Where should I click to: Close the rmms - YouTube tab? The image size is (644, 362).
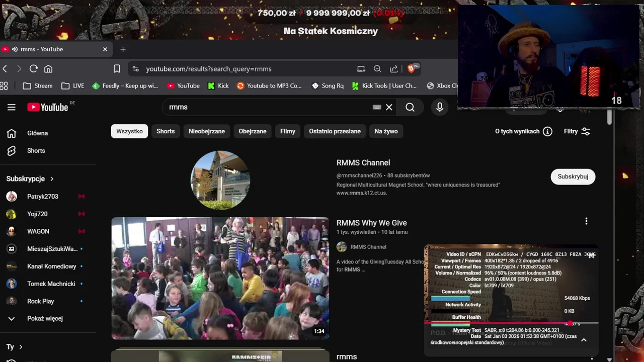(x=105, y=49)
